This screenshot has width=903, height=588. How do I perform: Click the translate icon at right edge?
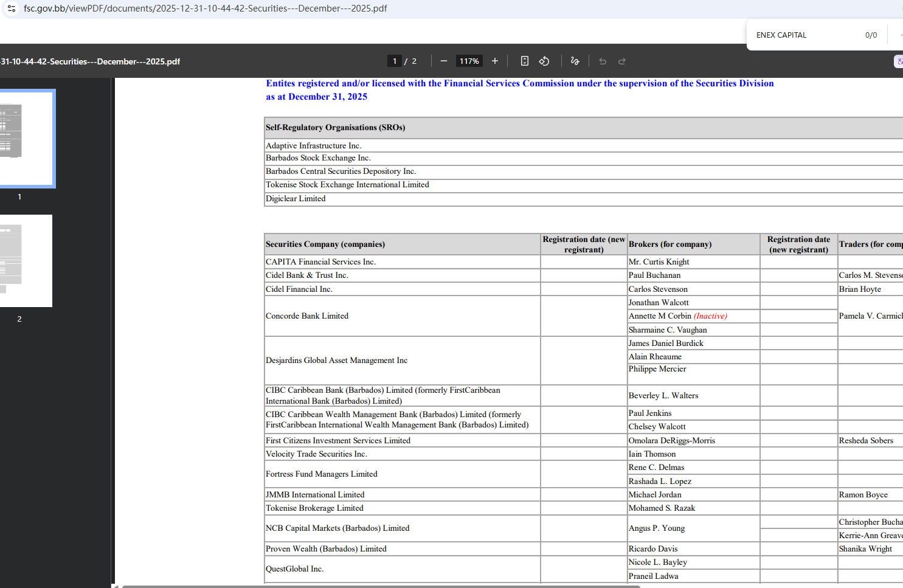[899, 61]
